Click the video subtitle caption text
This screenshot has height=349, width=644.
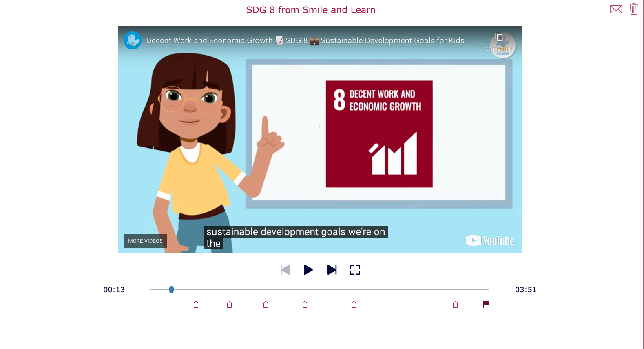(296, 238)
